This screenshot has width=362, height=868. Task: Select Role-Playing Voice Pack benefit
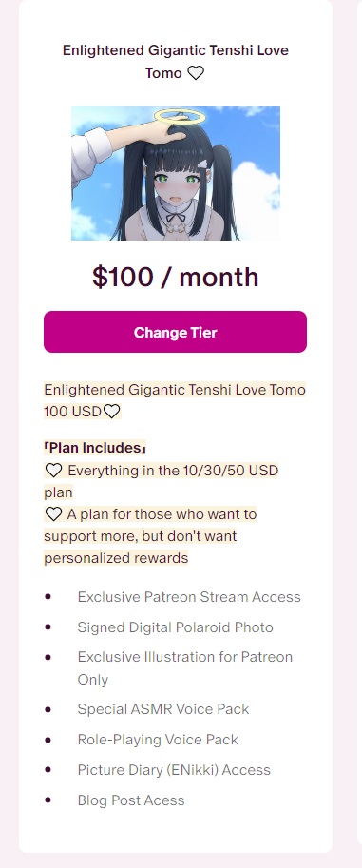coord(158,740)
